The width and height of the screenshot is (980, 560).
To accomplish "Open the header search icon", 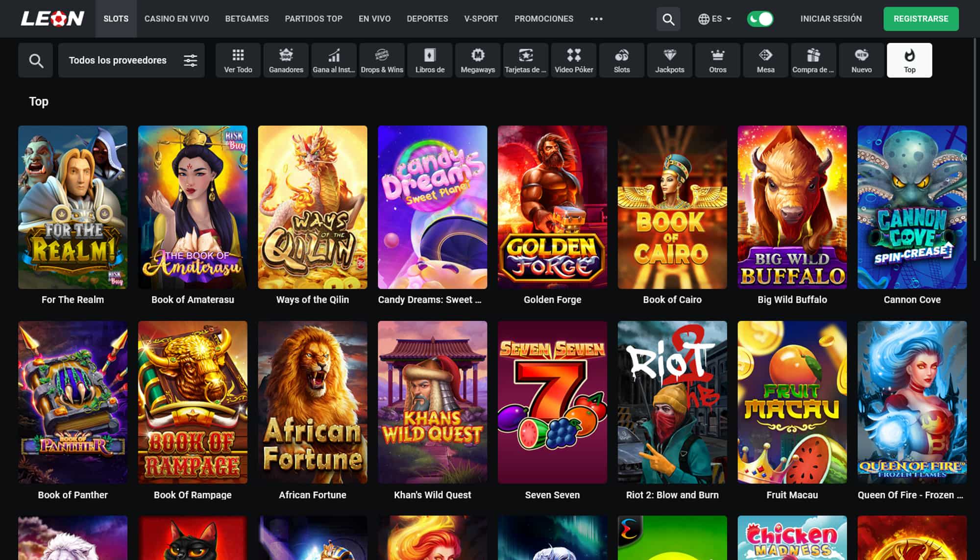I will (668, 19).
